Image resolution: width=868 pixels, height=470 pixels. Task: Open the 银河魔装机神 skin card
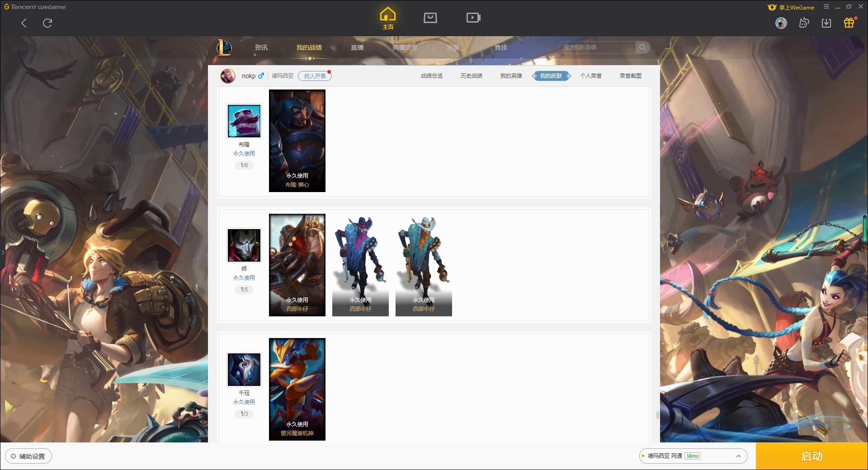297,389
